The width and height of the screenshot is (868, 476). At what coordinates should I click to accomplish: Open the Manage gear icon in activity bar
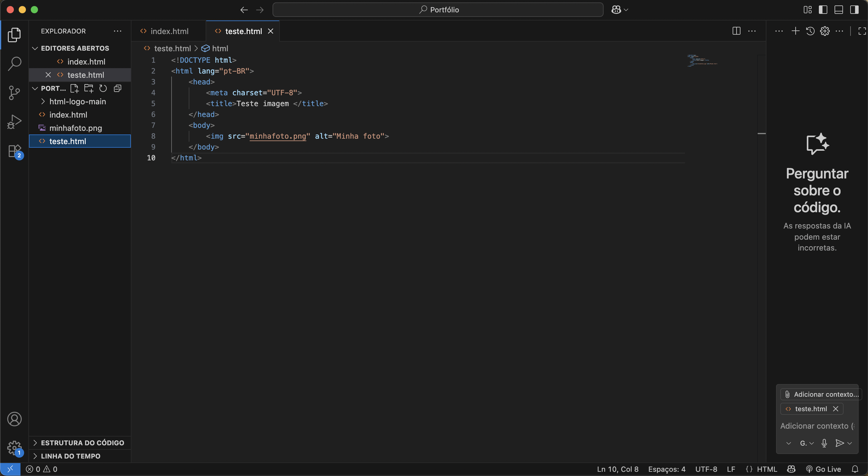click(14, 448)
